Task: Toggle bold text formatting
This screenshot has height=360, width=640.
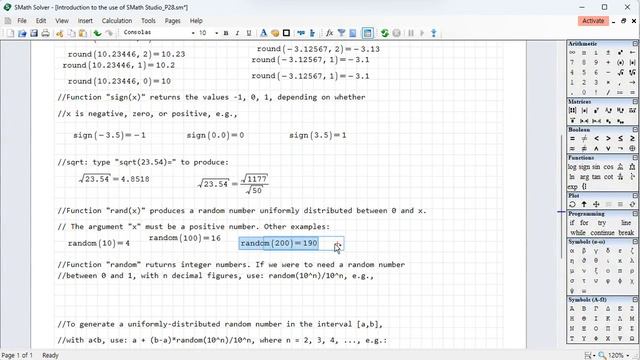Action: point(226,33)
